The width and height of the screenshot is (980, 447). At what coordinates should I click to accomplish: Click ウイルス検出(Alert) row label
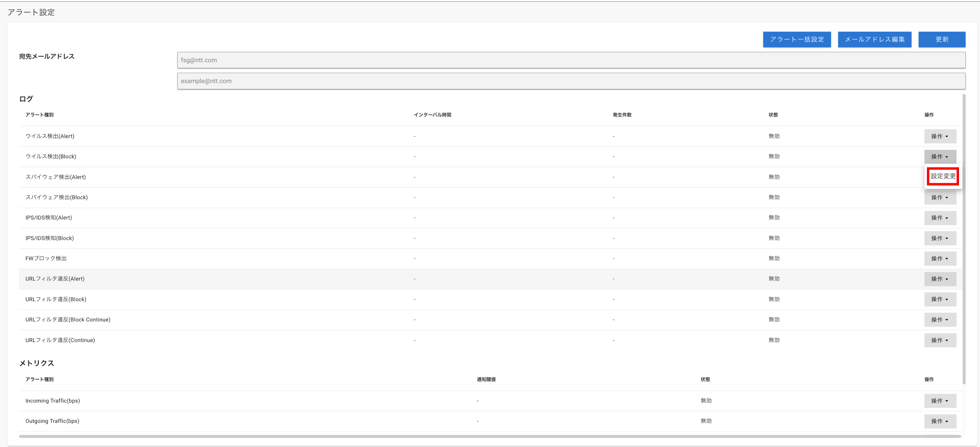pyautogui.click(x=50, y=136)
